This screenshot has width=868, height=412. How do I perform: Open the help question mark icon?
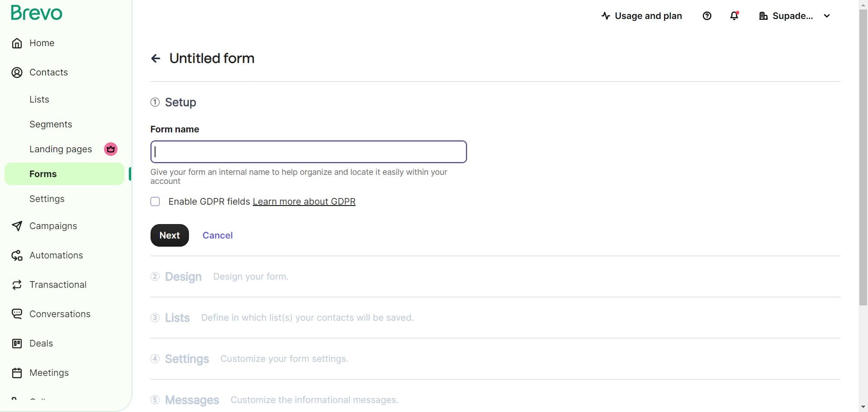point(707,16)
